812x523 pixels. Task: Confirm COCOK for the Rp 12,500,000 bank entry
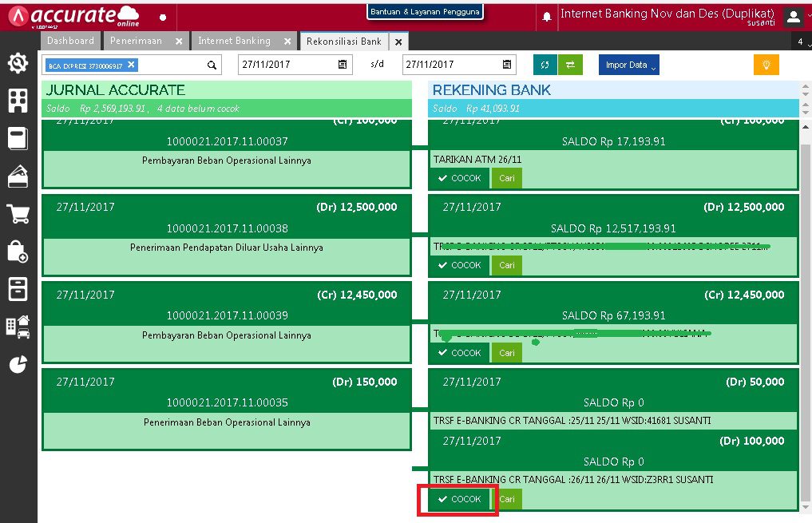pos(459,265)
